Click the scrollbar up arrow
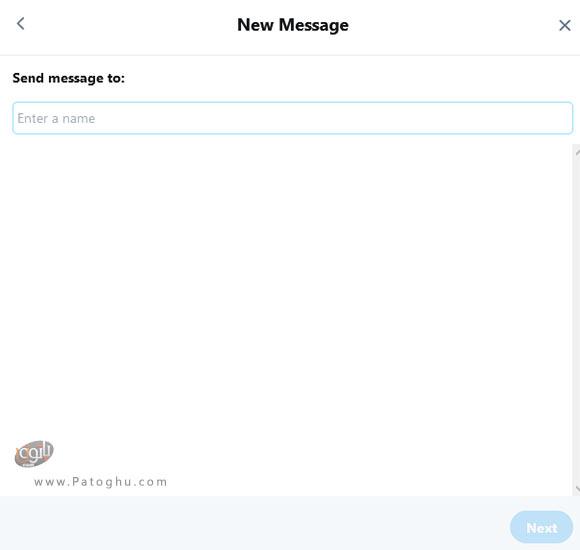 tap(577, 152)
